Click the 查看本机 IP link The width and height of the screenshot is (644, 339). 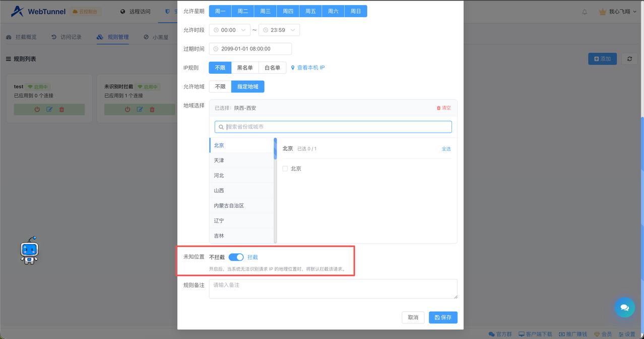point(308,68)
